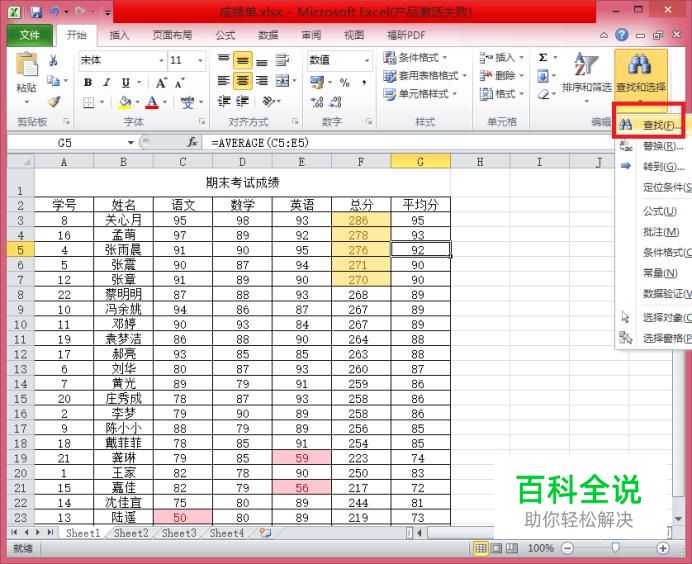Image resolution: width=692 pixels, height=564 pixels.
Task: Switch to the 公式 ribbon tab
Action: (226, 35)
